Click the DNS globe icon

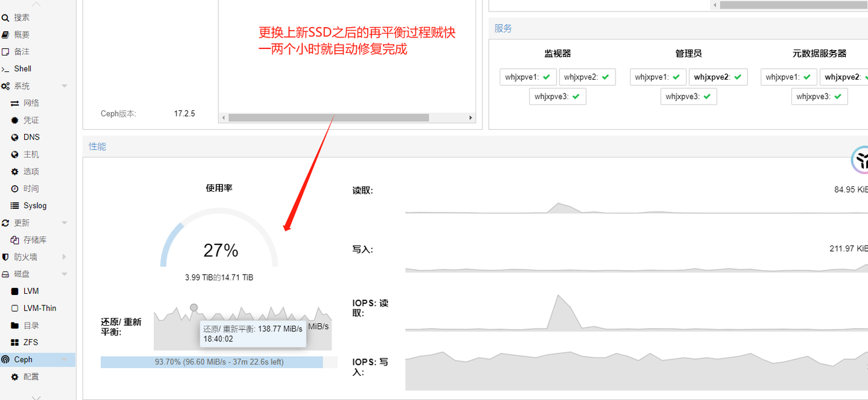pyautogui.click(x=15, y=138)
